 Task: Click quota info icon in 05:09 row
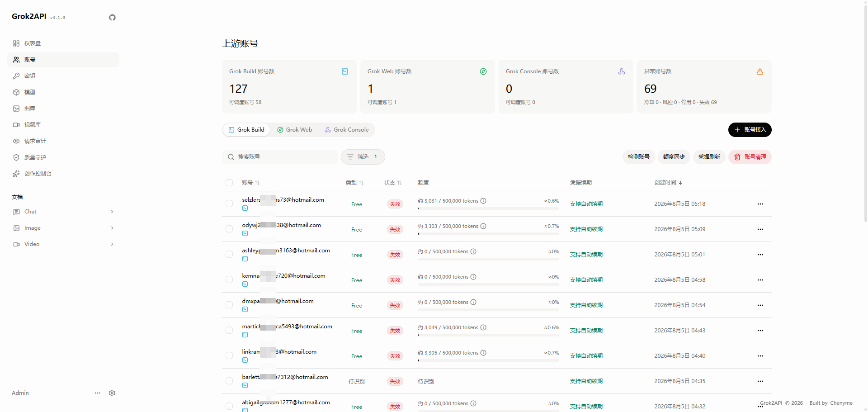tap(483, 226)
